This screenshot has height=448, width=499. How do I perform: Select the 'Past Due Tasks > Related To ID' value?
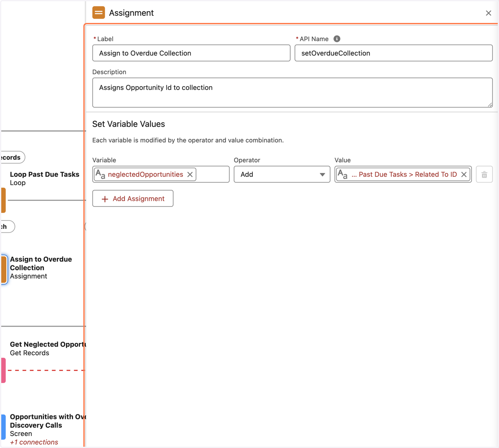(x=403, y=174)
